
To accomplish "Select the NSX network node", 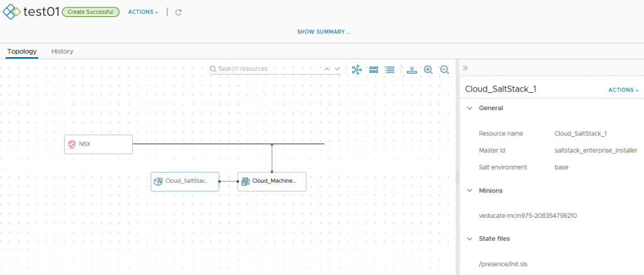I will click(99, 144).
